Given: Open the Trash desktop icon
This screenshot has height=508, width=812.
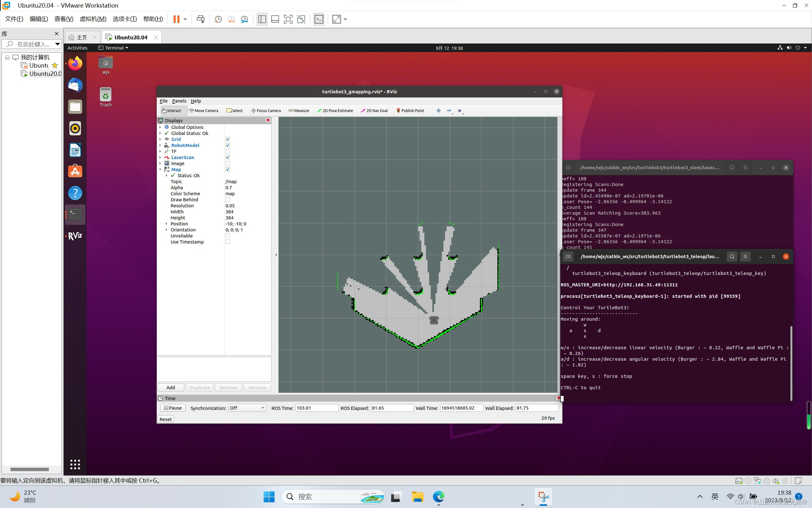Looking at the screenshot, I should pyautogui.click(x=106, y=97).
